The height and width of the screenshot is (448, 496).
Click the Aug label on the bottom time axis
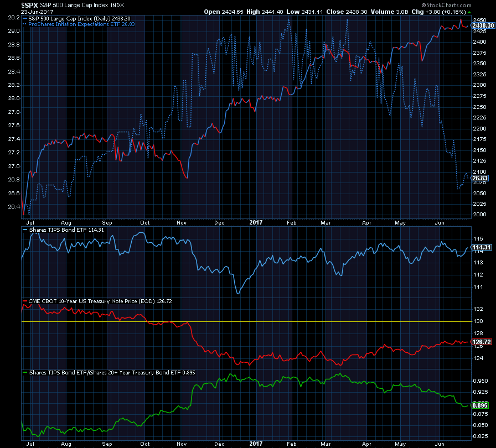click(66, 444)
